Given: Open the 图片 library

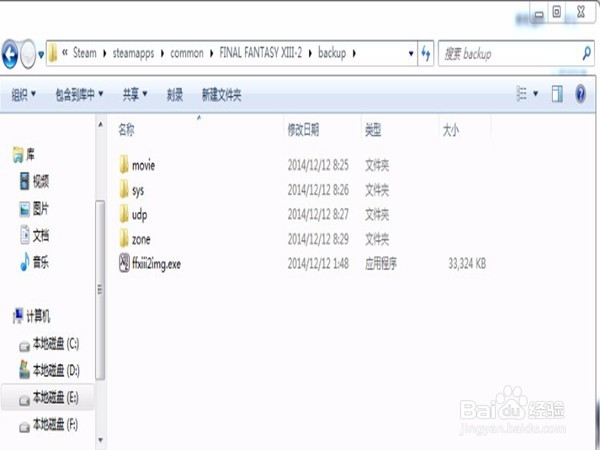Looking at the screenshot, I should tap(41, 209).
